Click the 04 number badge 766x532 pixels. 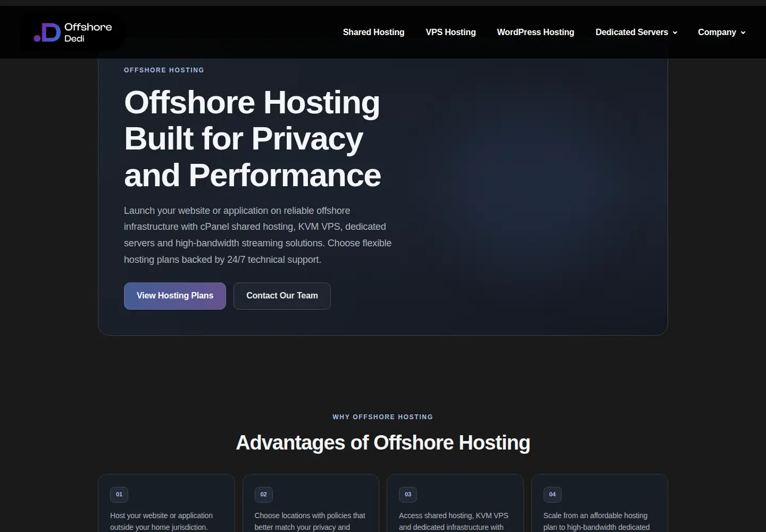tap(553, 494)
